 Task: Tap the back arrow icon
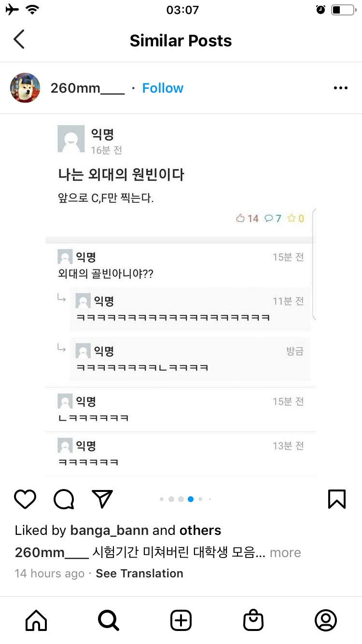coord(19,40)
